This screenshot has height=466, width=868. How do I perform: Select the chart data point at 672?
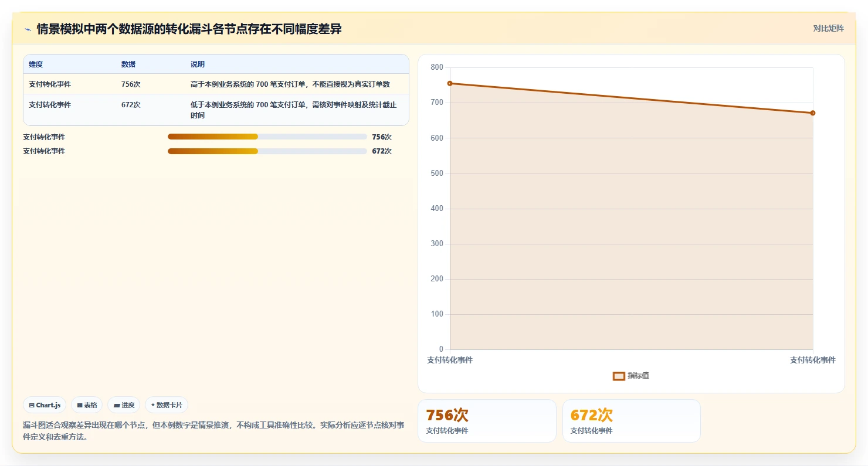coord(813,113)
